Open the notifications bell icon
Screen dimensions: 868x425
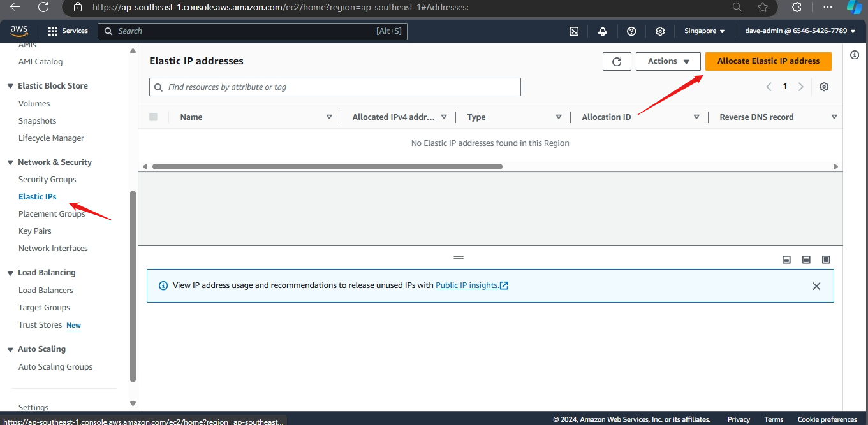pos(603,31)
